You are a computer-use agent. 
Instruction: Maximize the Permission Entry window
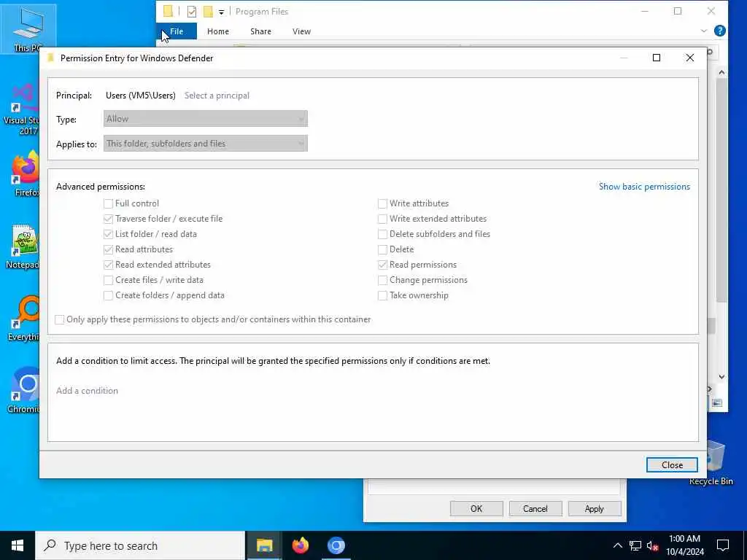(x=656, y=58)
